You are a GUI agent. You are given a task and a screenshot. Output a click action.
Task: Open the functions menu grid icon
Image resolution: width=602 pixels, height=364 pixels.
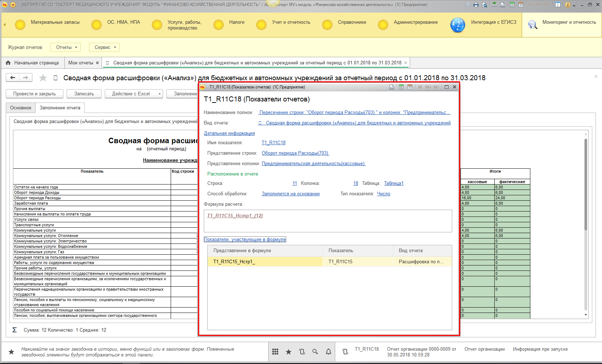[275, 352]
